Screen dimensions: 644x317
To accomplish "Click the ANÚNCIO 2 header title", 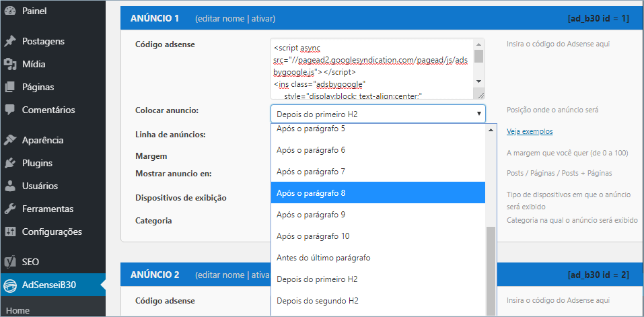I will tap(155, 275).
